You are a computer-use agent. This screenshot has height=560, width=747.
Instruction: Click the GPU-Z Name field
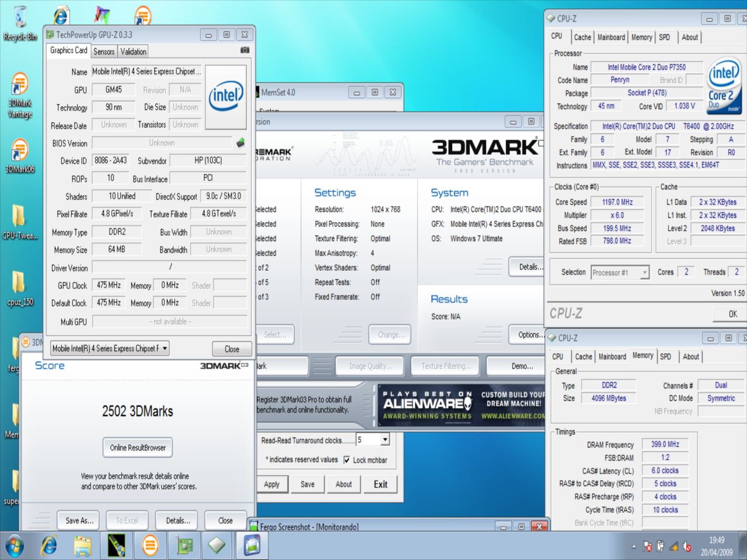pyautogui.click(x=146, y=71)
